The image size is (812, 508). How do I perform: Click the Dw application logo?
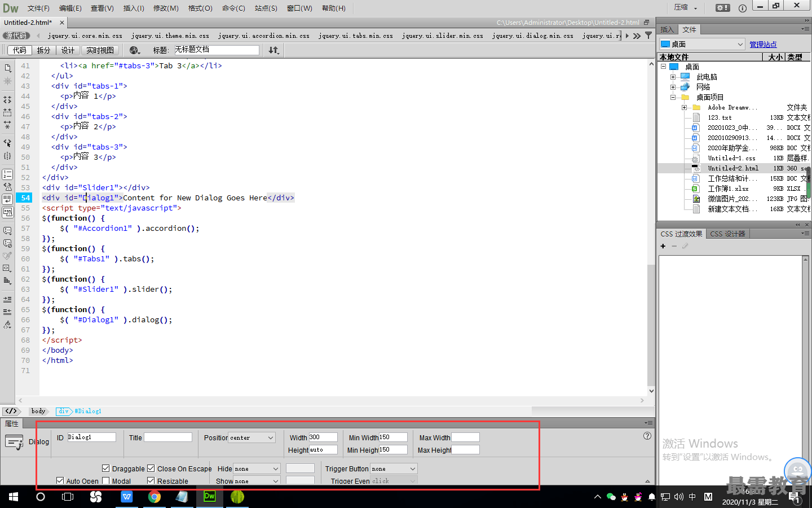pos(11,8)
